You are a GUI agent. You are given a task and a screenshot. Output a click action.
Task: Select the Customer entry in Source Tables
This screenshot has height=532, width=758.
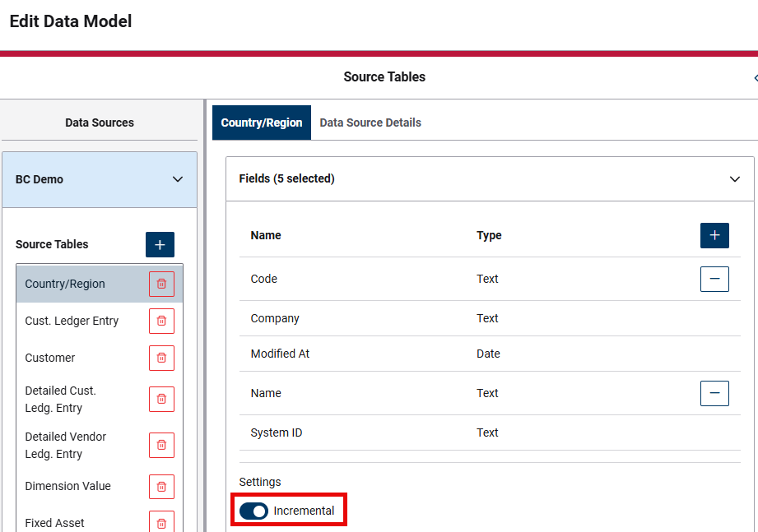pyautogui.click(x=82, y=358)
